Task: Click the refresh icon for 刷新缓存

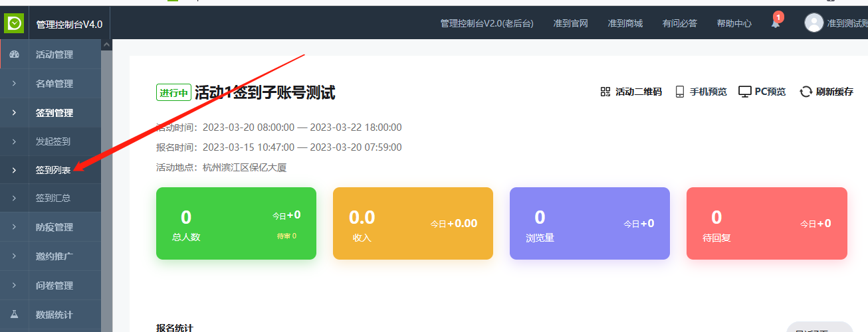Action: tap(806, 92)
